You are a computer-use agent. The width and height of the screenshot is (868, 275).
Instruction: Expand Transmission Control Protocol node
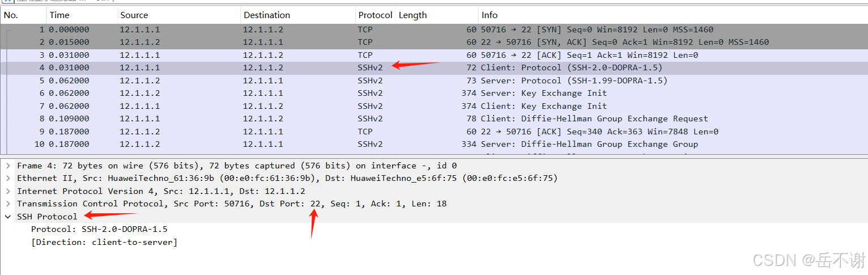(x=8, y=204)
